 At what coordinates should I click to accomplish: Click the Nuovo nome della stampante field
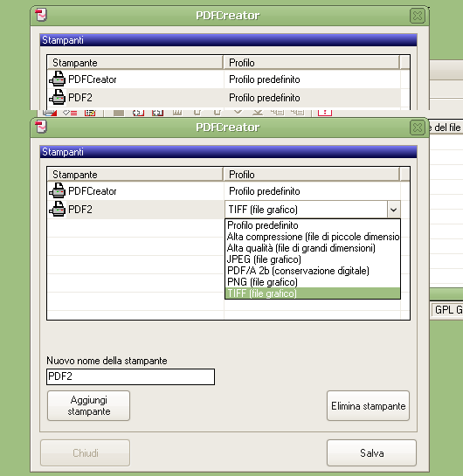coord(130,376)
